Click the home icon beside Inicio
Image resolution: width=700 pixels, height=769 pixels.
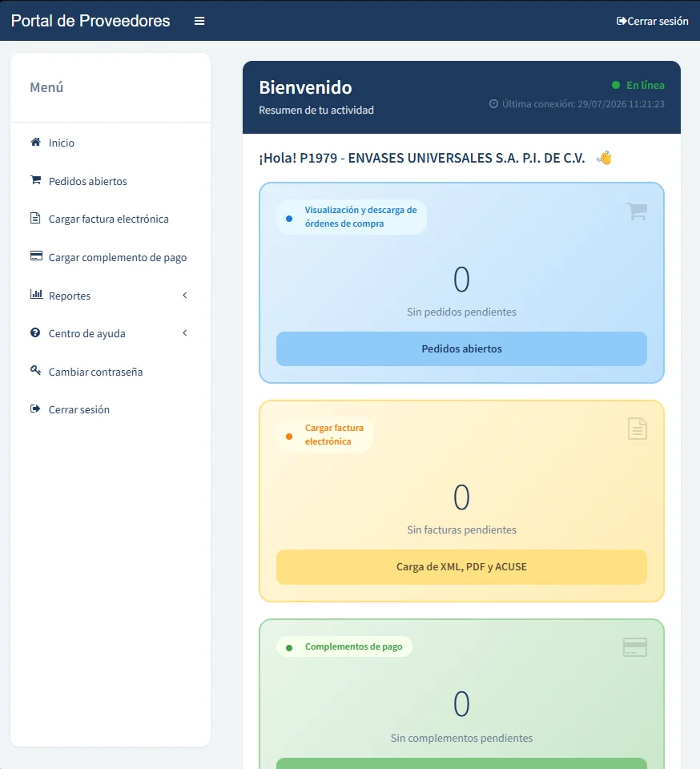coord(35,143)
